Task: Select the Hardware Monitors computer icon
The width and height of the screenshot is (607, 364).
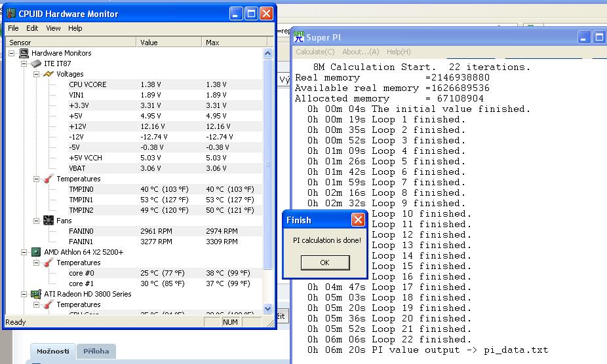Action: (24, 53)
